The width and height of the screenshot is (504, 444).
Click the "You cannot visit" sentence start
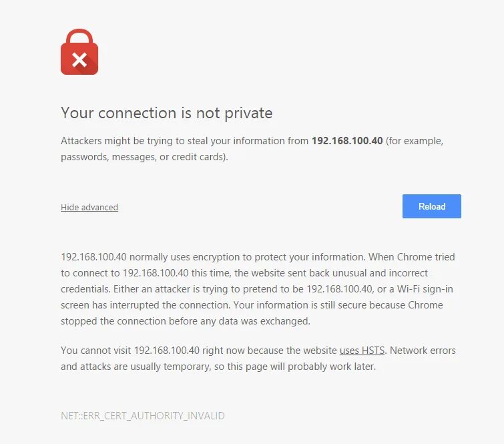point(97,351)
